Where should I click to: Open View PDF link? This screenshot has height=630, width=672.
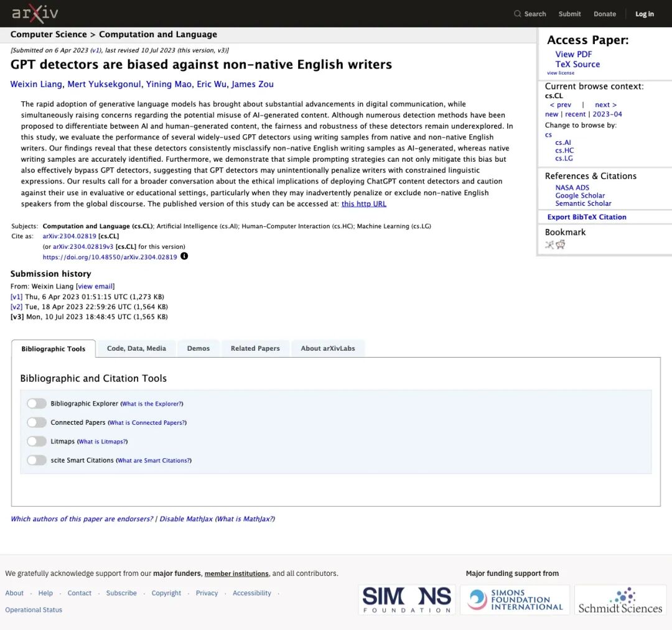click(x=574, y=54)
